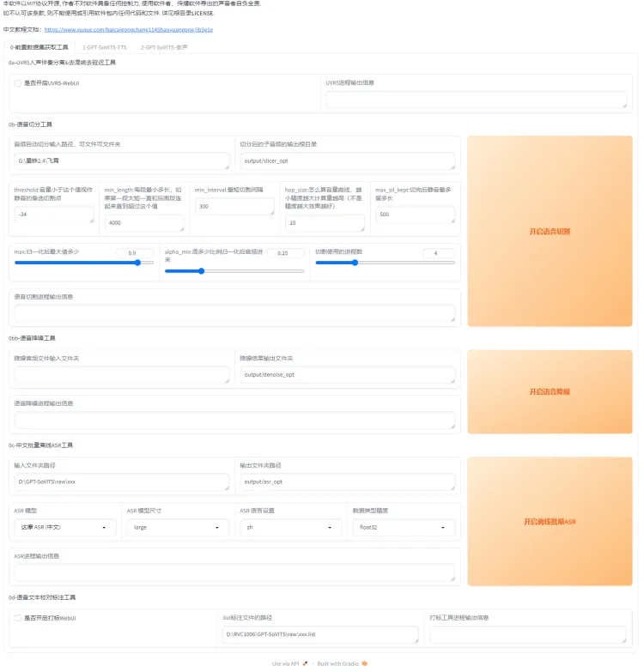
Task: Click the 降噪音频文件输入文件夹 field
Action: [122, 375]
